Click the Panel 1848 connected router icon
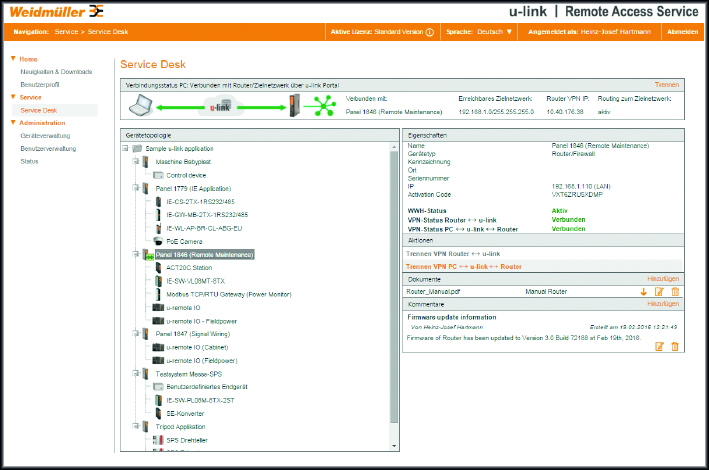709x470 pixels. tap(148, 255)
